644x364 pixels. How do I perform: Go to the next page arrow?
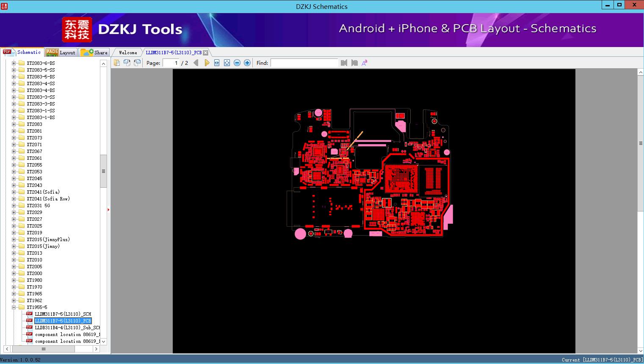tap(207, 63)
